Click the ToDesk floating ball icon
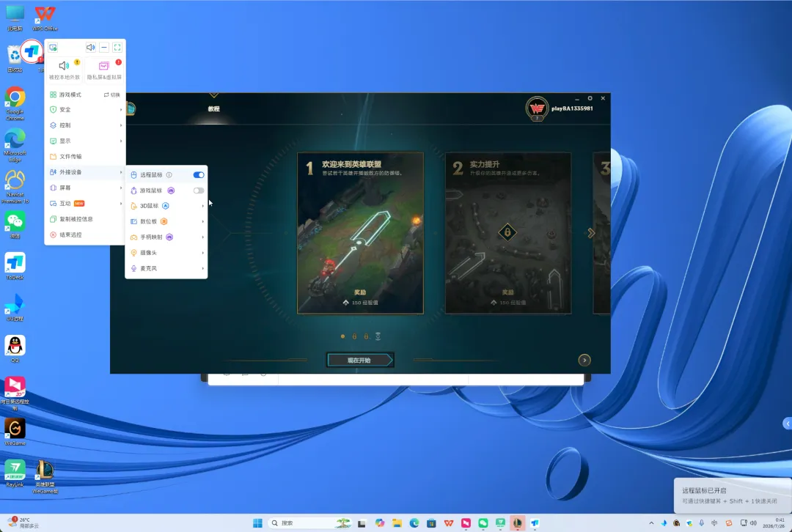 (x=32, y=51)
